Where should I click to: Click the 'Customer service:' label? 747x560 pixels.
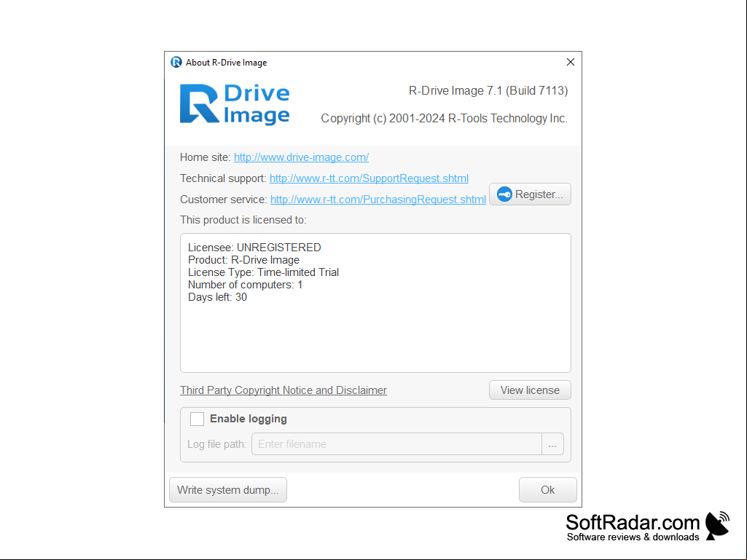click(224, 200)
